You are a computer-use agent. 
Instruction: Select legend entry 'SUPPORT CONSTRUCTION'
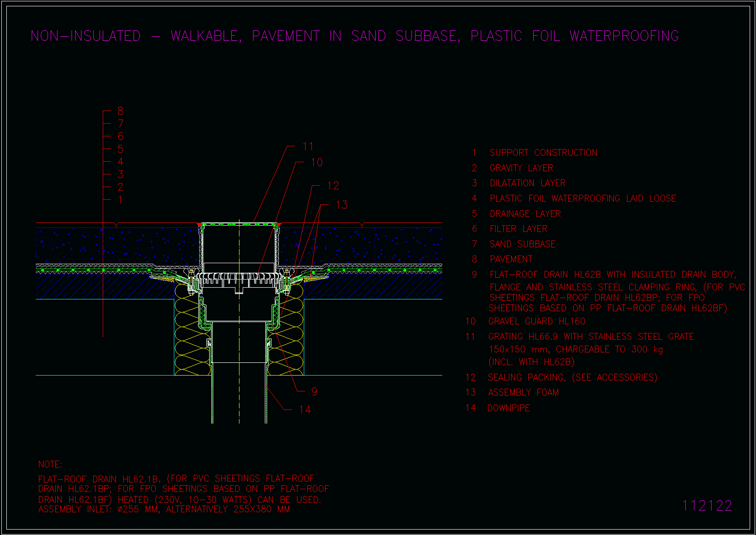pyautogui.click(x=543, y=153)
